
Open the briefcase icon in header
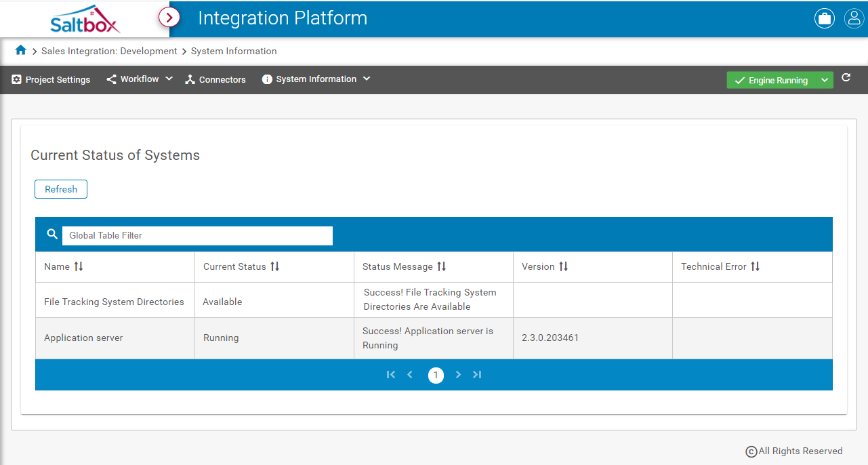coord(825,18)
